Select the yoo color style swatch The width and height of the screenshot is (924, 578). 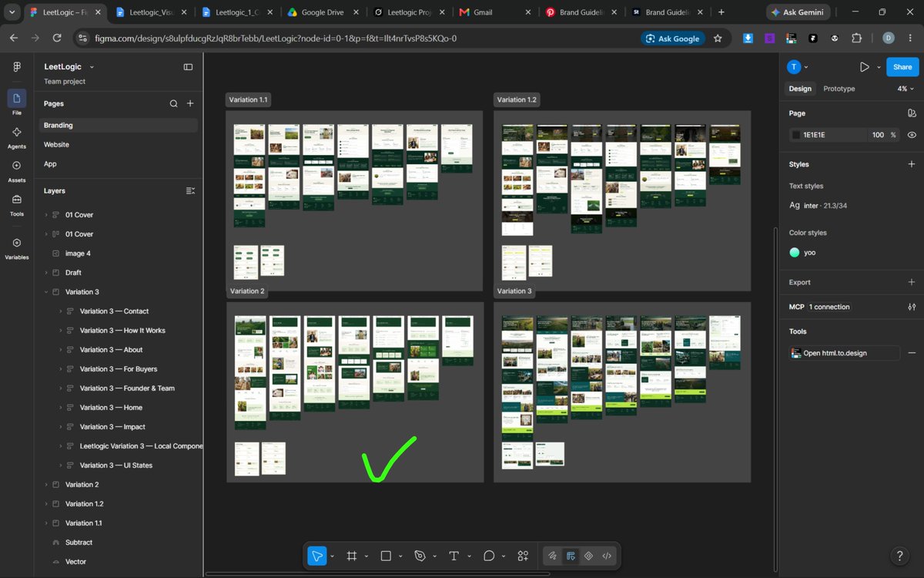(x=795, y=252)
